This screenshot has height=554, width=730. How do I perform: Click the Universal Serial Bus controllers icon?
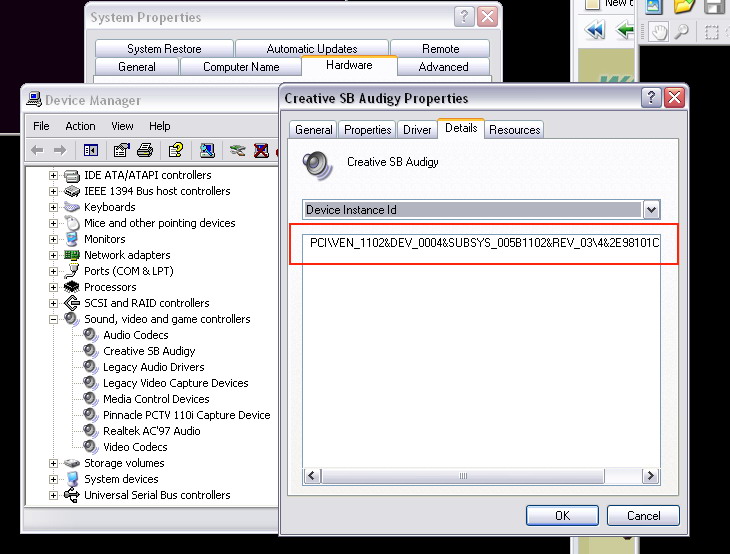tap(72, 495)
